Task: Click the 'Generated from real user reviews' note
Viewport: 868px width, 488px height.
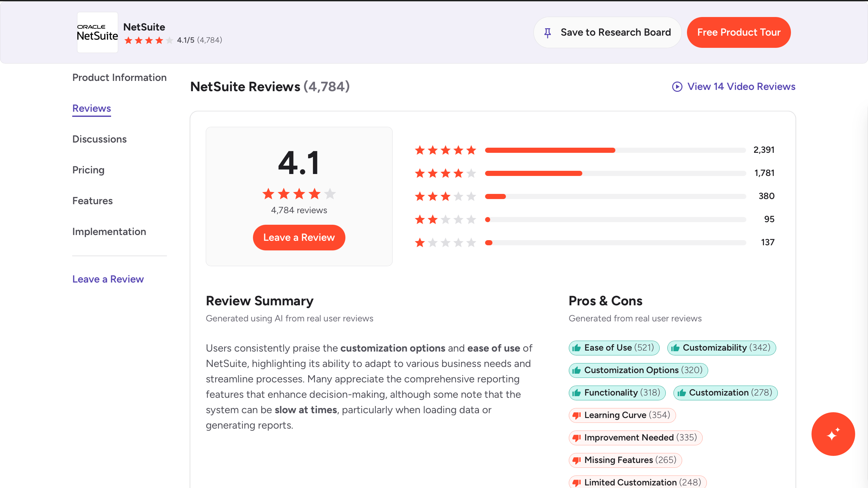Action: [x=635, y=318]
